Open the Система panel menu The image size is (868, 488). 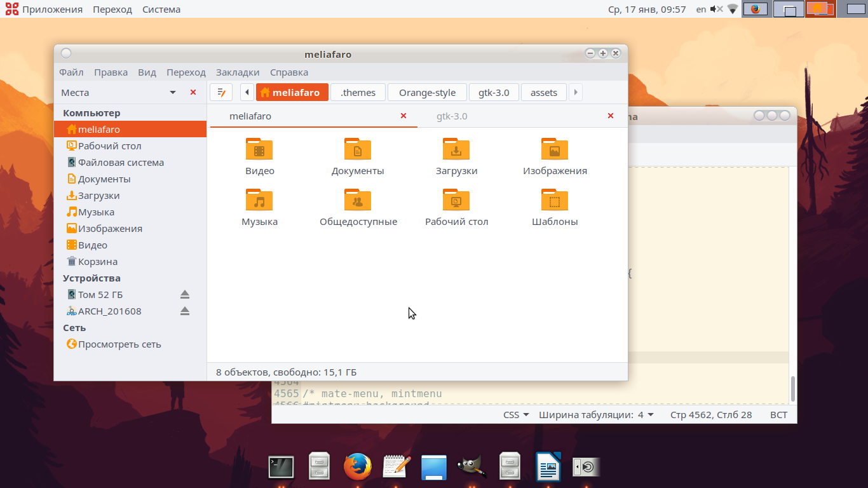pos(161,9)
